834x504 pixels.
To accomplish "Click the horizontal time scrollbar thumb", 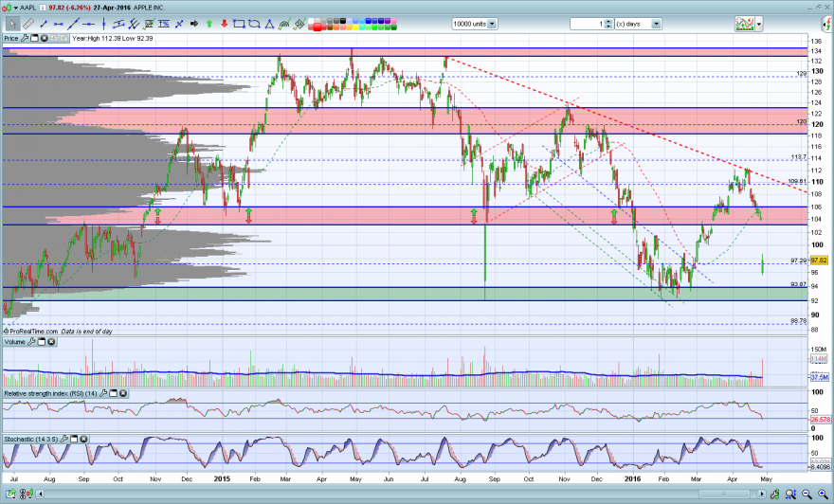I will click(724, 494).
